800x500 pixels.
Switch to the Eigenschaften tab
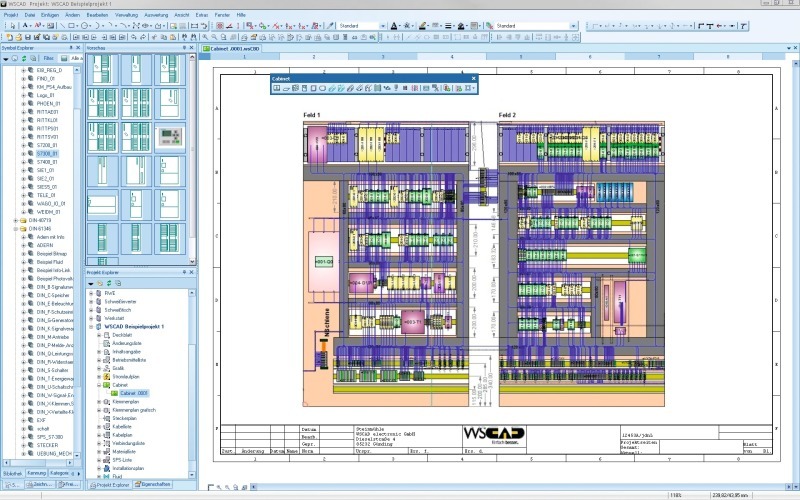click(x=153, y=484)
